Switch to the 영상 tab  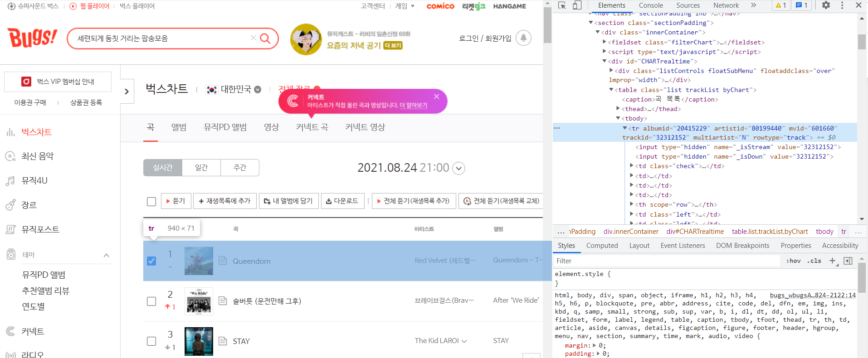tap(272, 127)
